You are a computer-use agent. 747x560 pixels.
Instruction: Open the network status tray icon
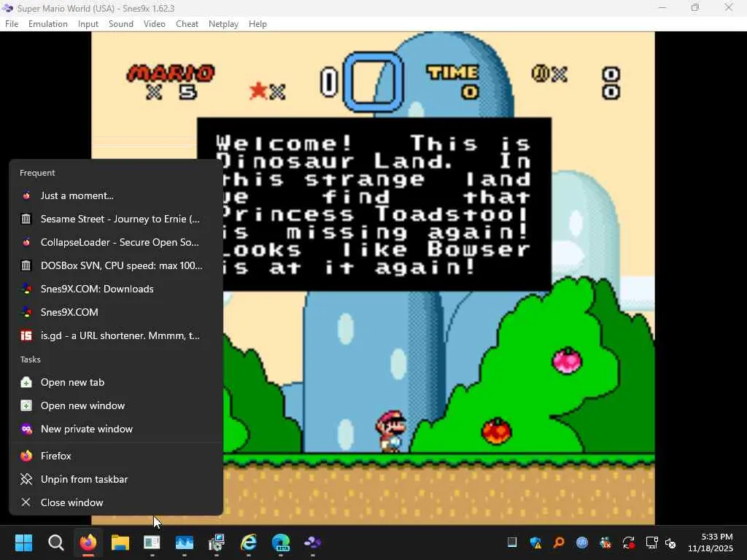(x=651, y=542)
